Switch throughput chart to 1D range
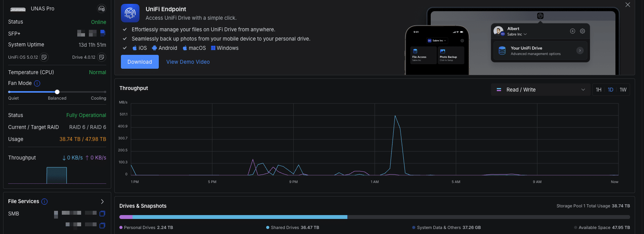644x234 pixels. [x=610, y=90]
